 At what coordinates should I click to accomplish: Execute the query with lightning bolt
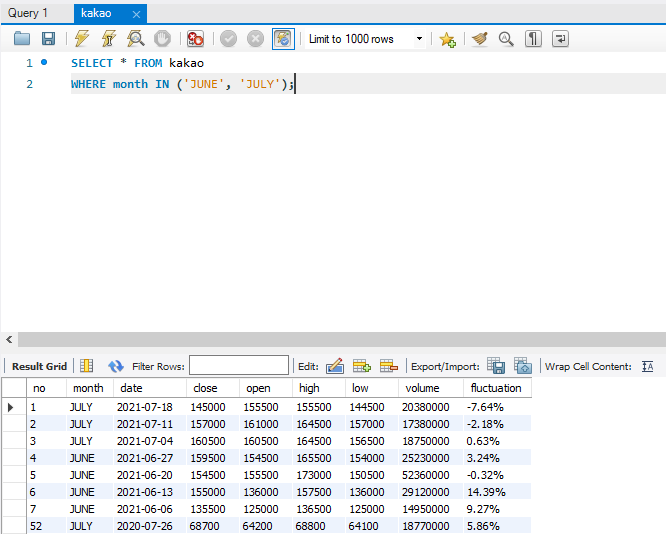(x=82, y=39)
